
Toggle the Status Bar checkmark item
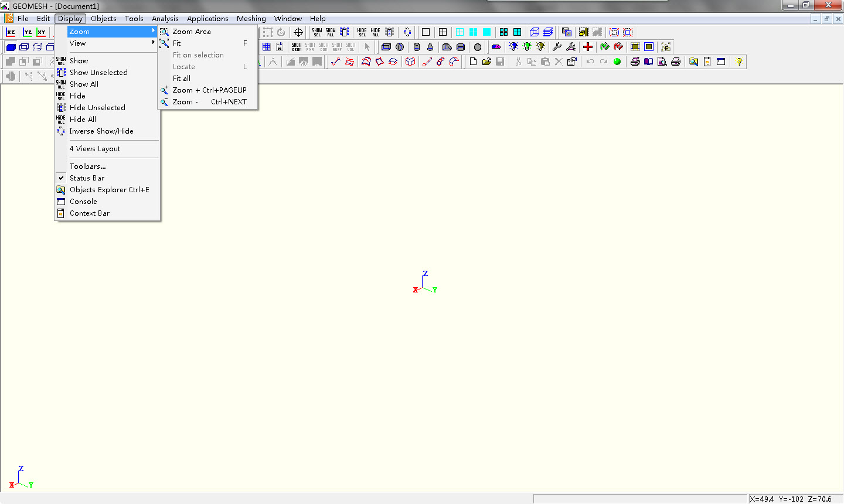107,178
